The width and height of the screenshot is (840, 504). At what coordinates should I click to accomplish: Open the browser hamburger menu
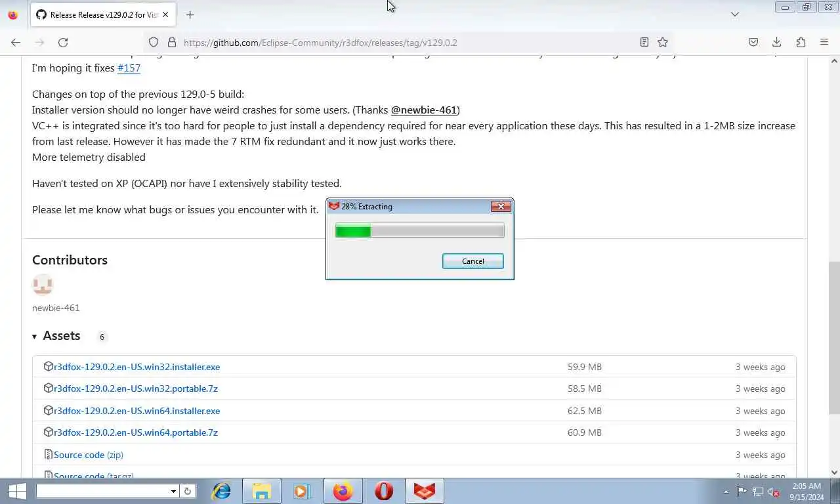point(824,42)
